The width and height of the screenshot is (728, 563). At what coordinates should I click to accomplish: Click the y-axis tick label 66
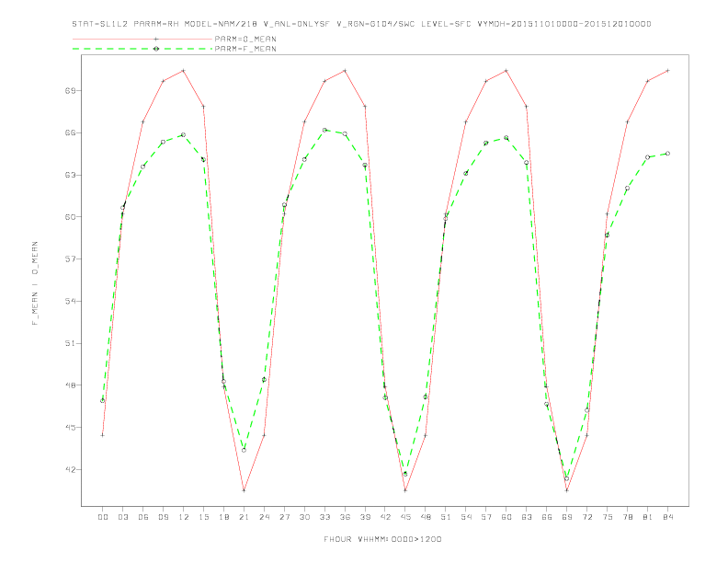tap(70, 132)
